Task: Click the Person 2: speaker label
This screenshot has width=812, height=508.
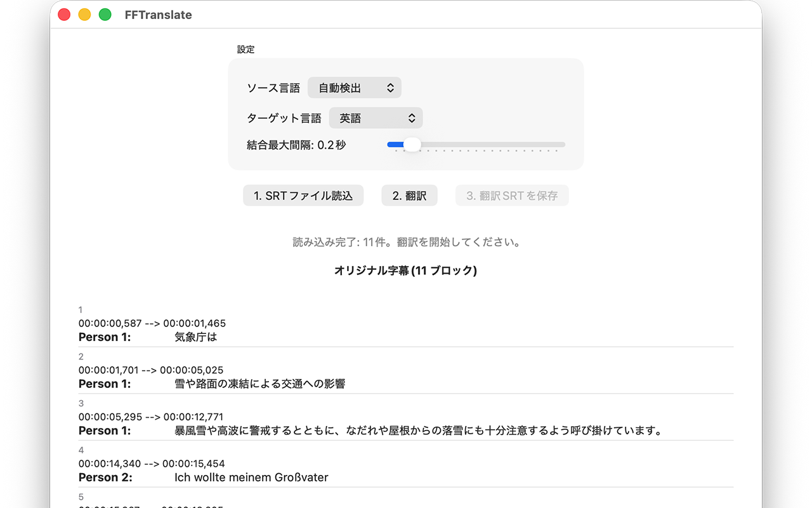Action: pyautogui.click(x=105, y=478)
